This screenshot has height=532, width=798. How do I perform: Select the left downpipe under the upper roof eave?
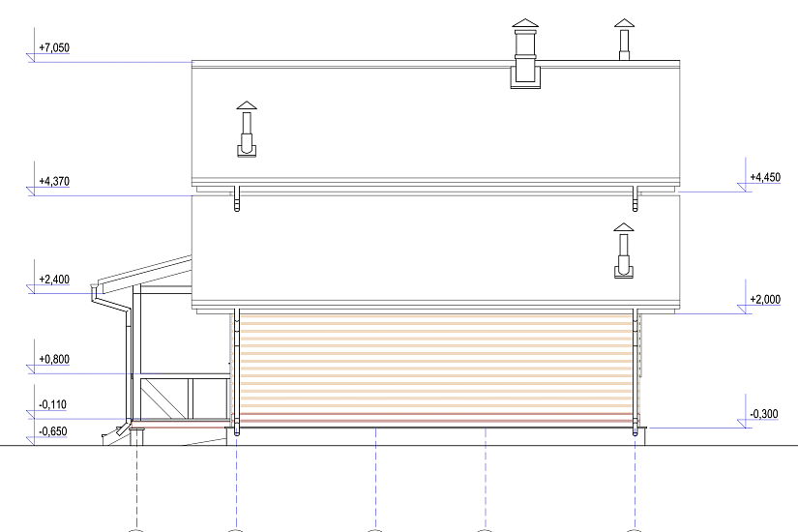(x=235, y=200)
